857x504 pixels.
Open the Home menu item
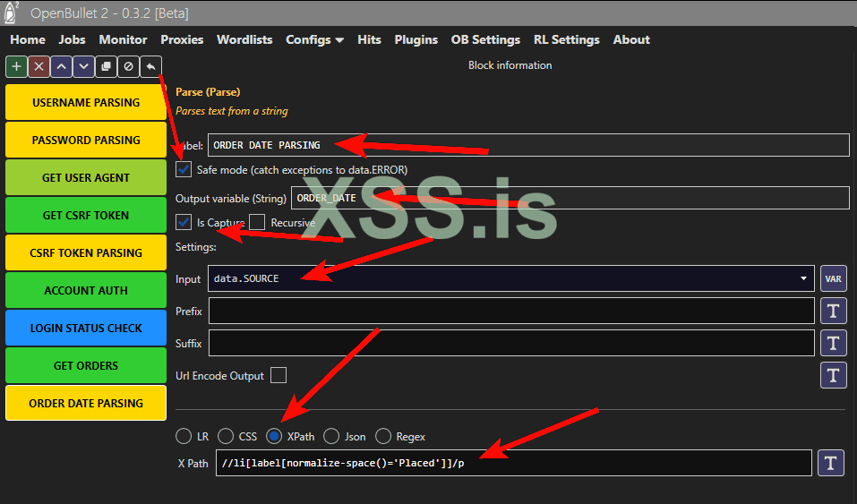click(x=28, y=40)
